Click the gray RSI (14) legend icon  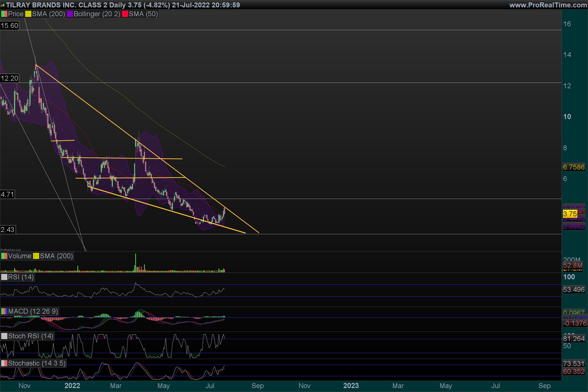pos(4,277)
